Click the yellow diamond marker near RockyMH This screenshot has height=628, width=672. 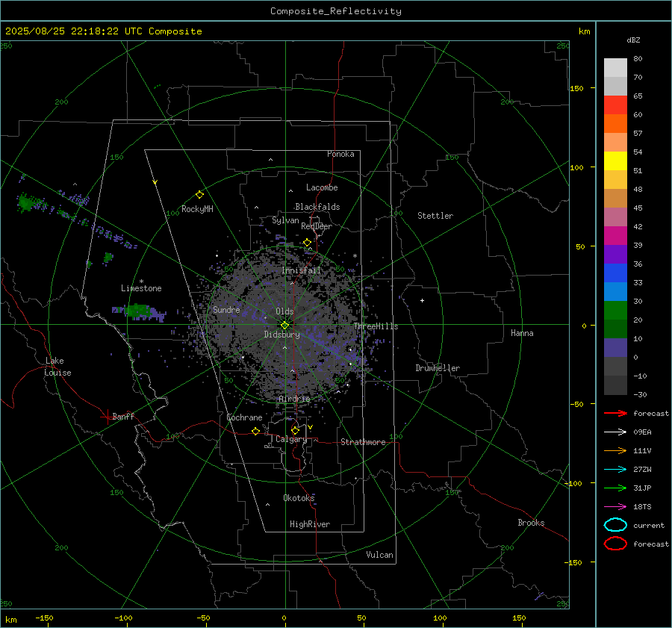[199, 195]
